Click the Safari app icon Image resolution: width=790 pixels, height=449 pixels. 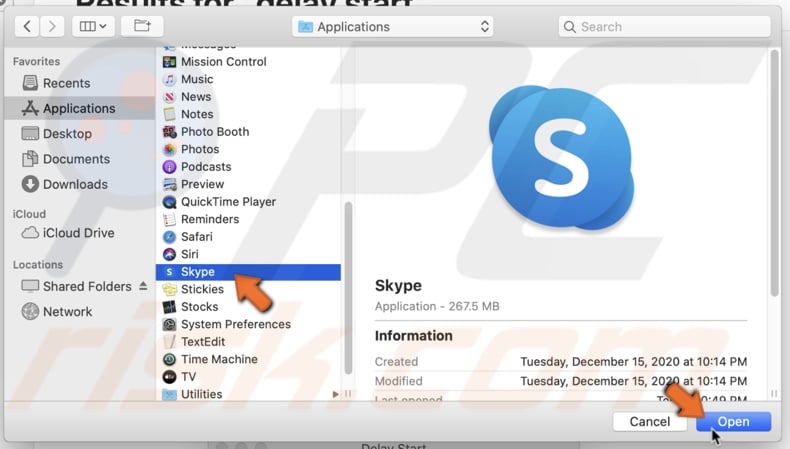point(169,236)
